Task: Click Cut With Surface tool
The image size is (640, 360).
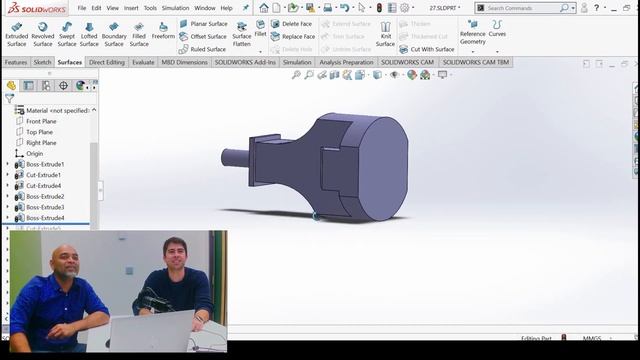Action: (x=427, y=49)
